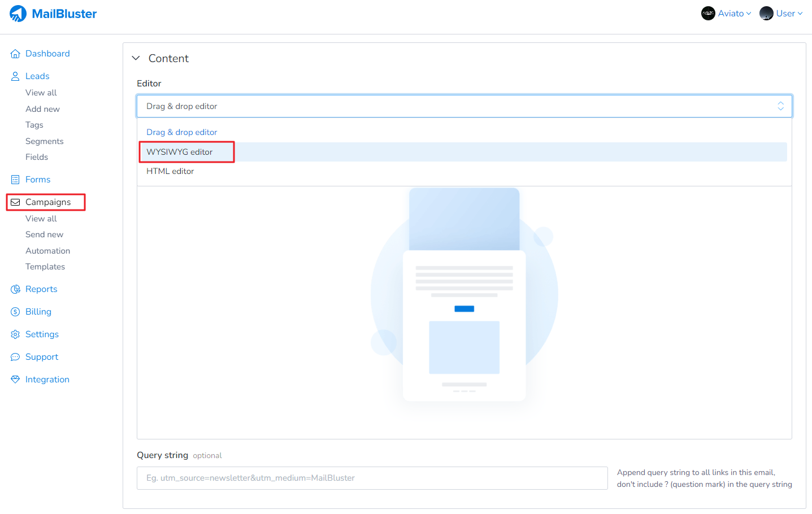Screen dimensions: 812x514
Task: Open Send new under Campaigns
Action: (x=44, y=234)
